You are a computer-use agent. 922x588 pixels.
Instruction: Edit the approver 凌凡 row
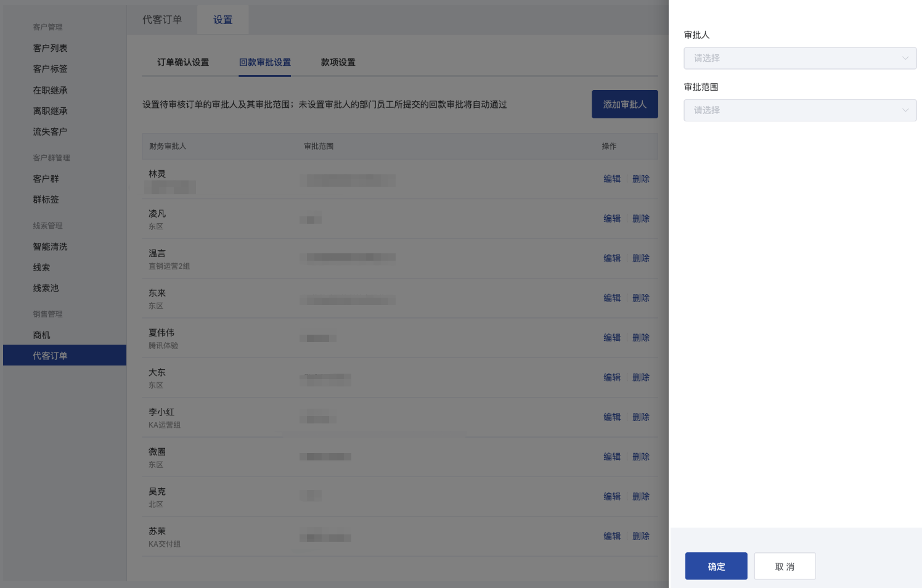(x=612, y=219)
